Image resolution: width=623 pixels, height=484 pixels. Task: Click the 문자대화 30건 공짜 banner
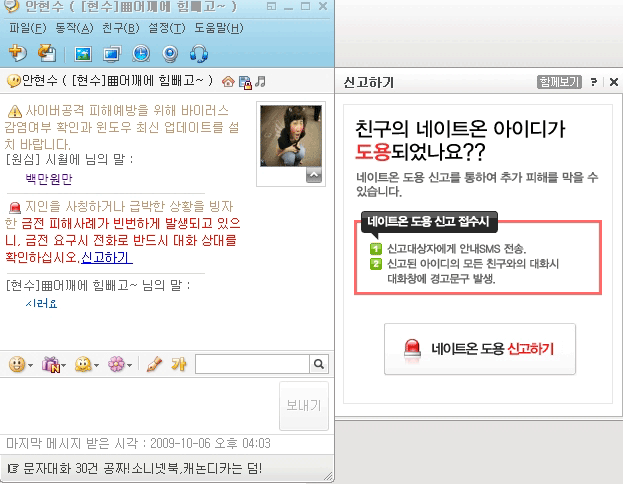click(135, 469)
